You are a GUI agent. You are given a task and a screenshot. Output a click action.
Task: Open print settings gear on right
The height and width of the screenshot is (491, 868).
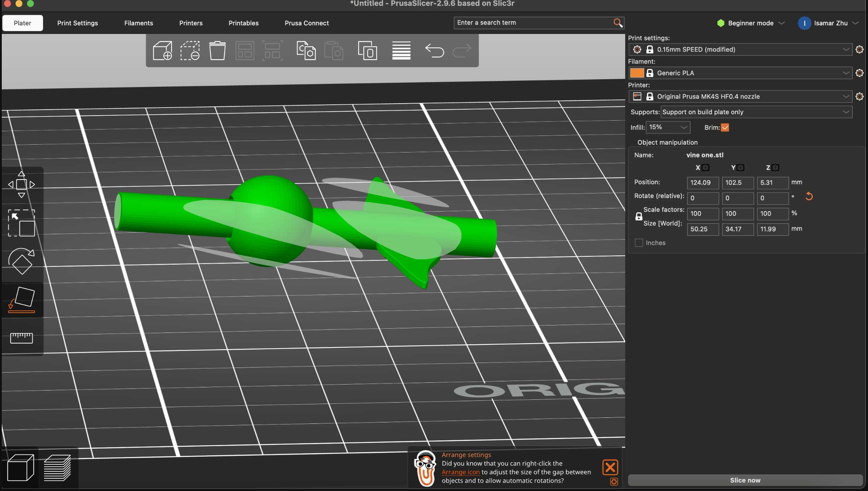860,50
